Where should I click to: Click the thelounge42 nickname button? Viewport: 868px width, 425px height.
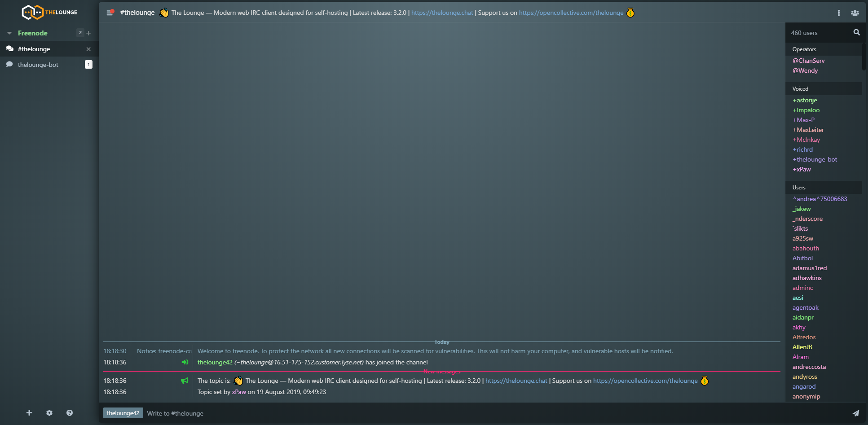123,413
